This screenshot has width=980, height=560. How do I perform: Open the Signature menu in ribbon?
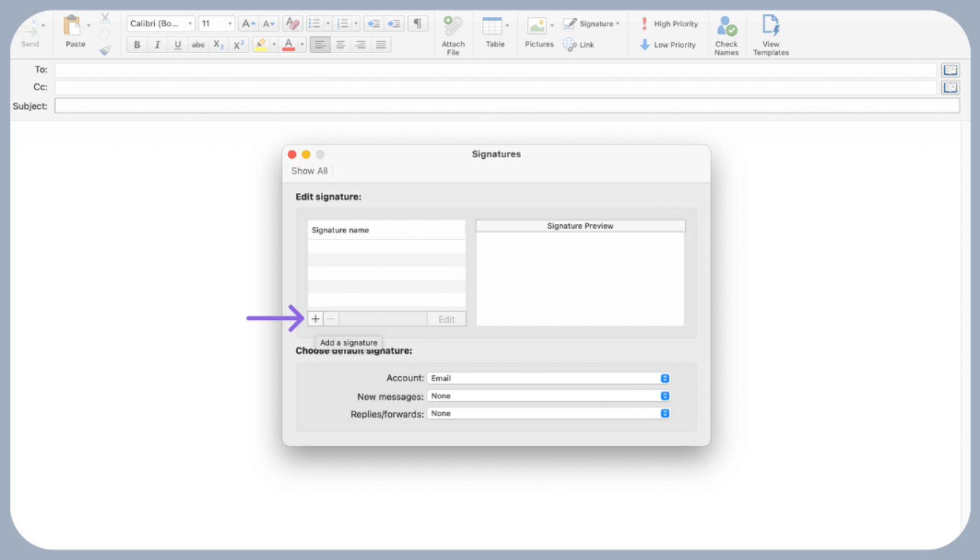point(591,24)
